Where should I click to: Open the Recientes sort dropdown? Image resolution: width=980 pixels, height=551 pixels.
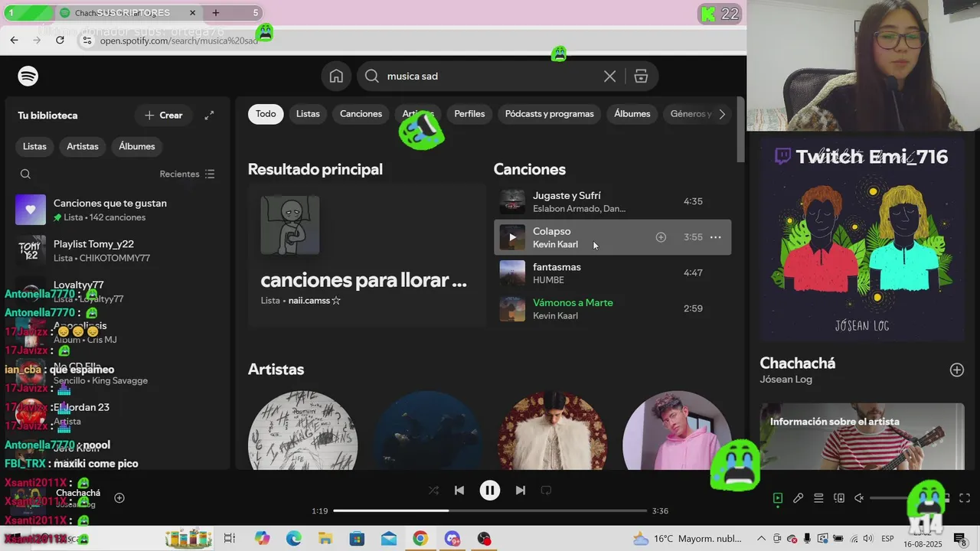[x=187, y=174]
